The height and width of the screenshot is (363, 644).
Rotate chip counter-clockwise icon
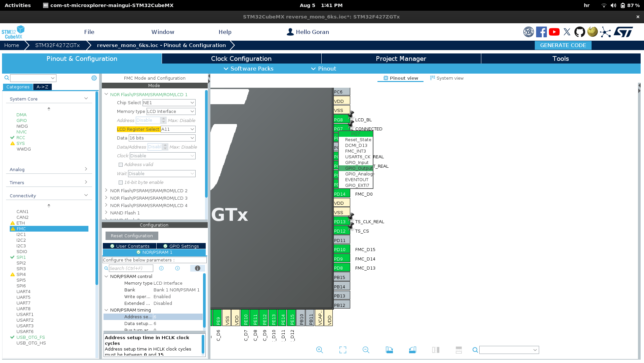(412, 350)
